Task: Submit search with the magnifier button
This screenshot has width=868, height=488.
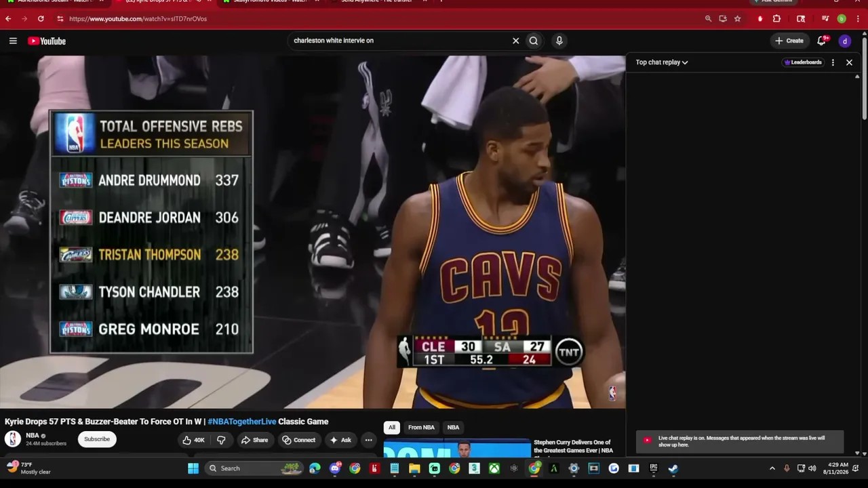Action: pos(534,41)
